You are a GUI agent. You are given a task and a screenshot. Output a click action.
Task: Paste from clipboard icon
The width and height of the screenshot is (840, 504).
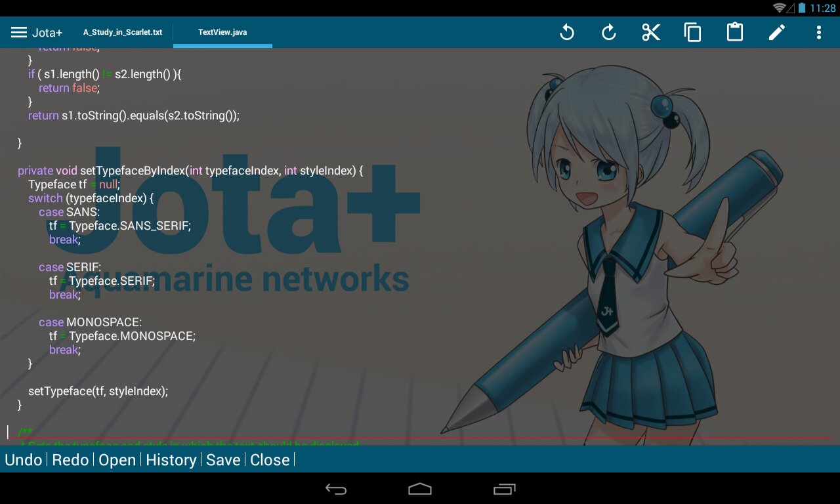pos(735,32)
